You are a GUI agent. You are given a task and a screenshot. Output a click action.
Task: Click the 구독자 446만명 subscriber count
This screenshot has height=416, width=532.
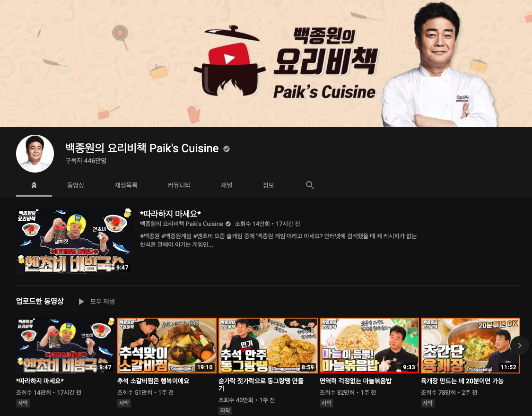[x=86, y=161]
